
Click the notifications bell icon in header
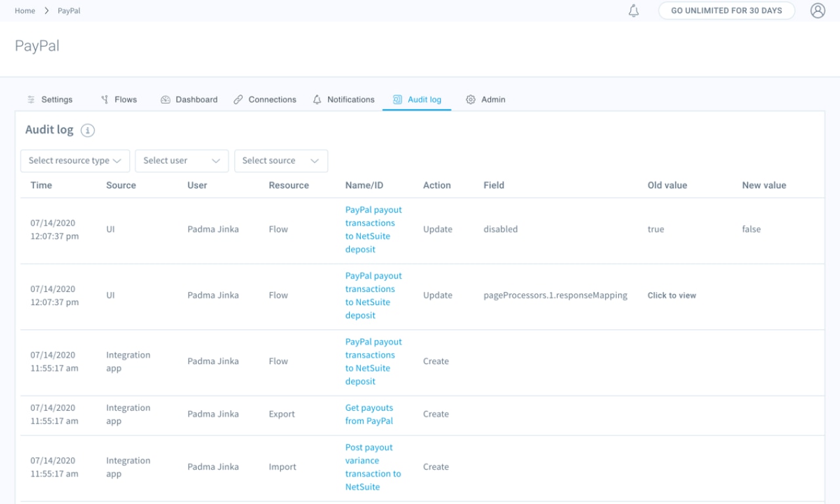(x=633, y=11)
